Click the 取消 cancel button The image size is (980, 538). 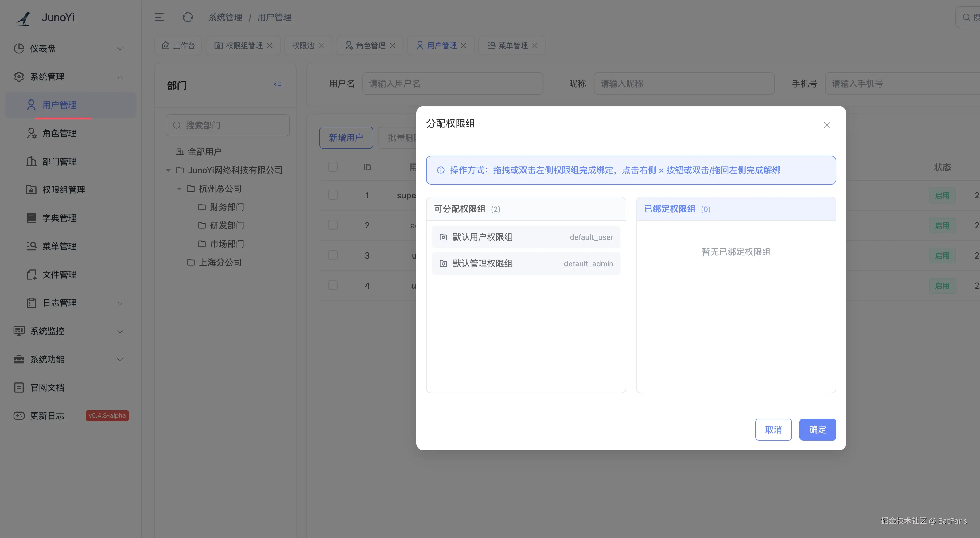(x=773, y=430)
